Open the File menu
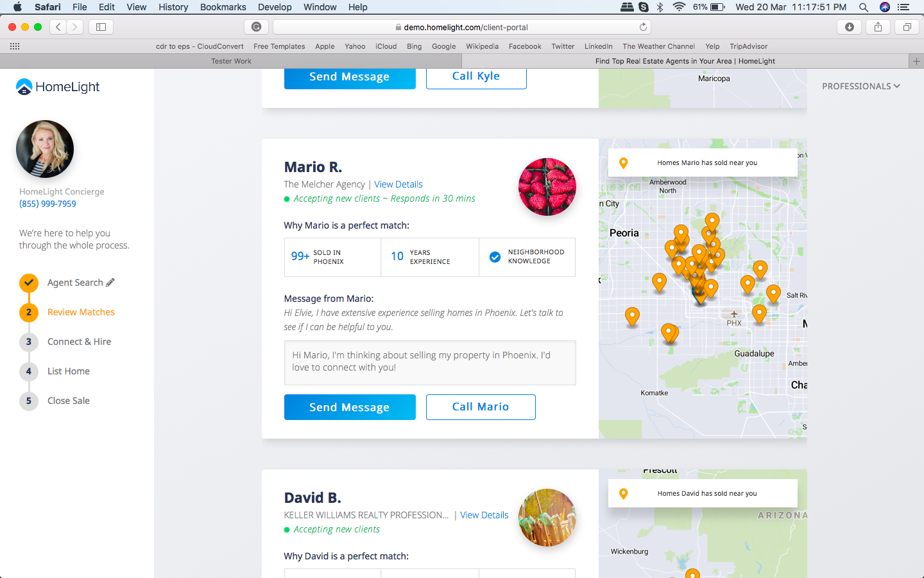Viewport: 924px width, 578px height. pos(80,7)
